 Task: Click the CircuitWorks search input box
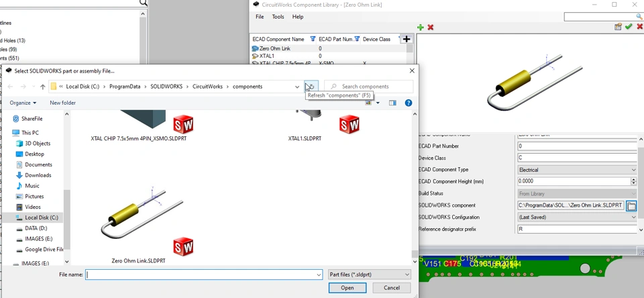point(600,16)
